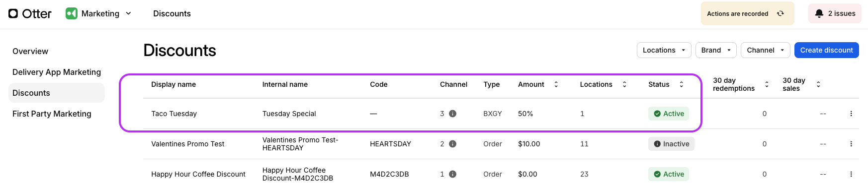Click the green Marketing megaphone icon
The image size is (868, 189).
click(72, 13)
